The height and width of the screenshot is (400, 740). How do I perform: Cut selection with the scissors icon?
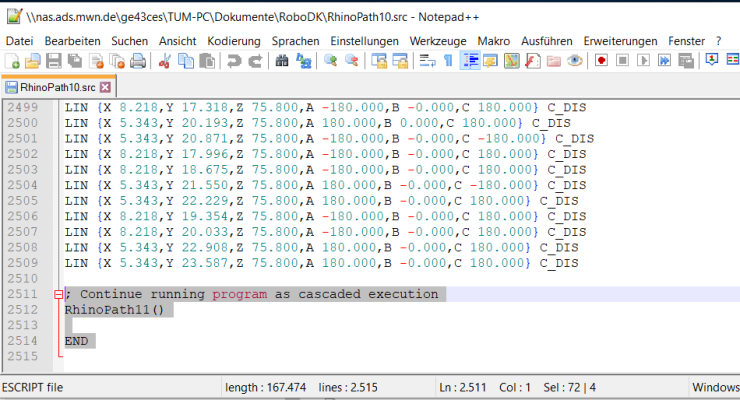click(164, 61)
